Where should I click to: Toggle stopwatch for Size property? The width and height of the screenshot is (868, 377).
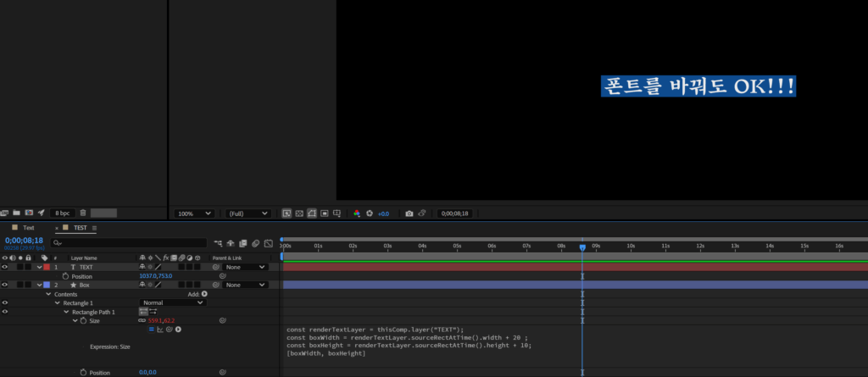(x=84, y=320)
